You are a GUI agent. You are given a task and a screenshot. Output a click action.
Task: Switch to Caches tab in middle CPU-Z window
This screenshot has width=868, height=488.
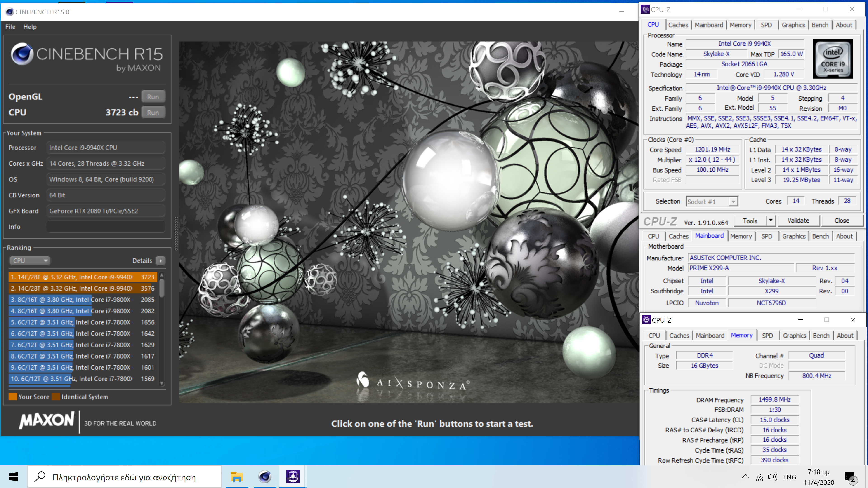pyautogui.click(x=678, y=236)
